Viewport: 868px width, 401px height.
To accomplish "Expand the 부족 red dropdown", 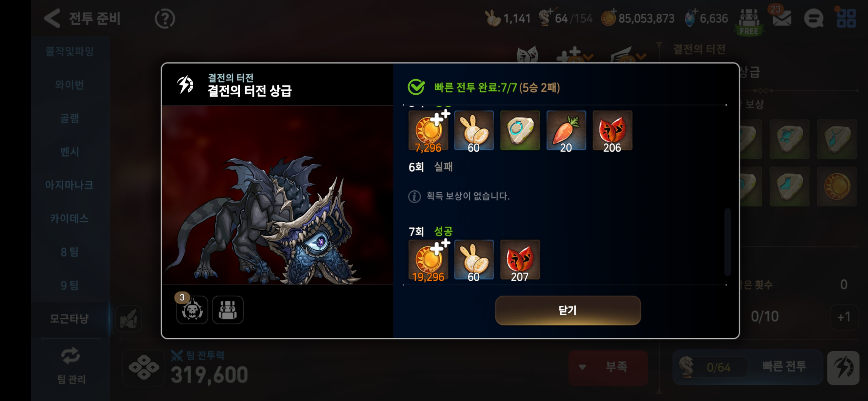I will 608,367.
